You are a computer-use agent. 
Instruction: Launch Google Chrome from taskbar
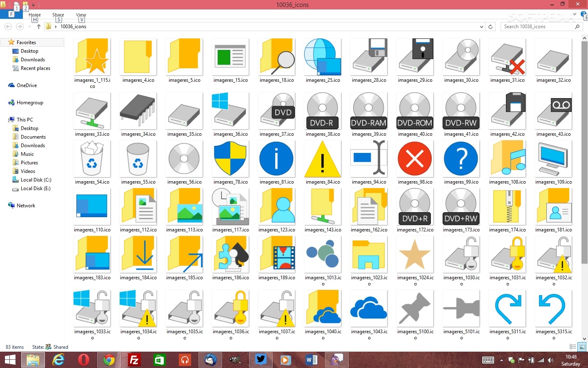[109, 360]
